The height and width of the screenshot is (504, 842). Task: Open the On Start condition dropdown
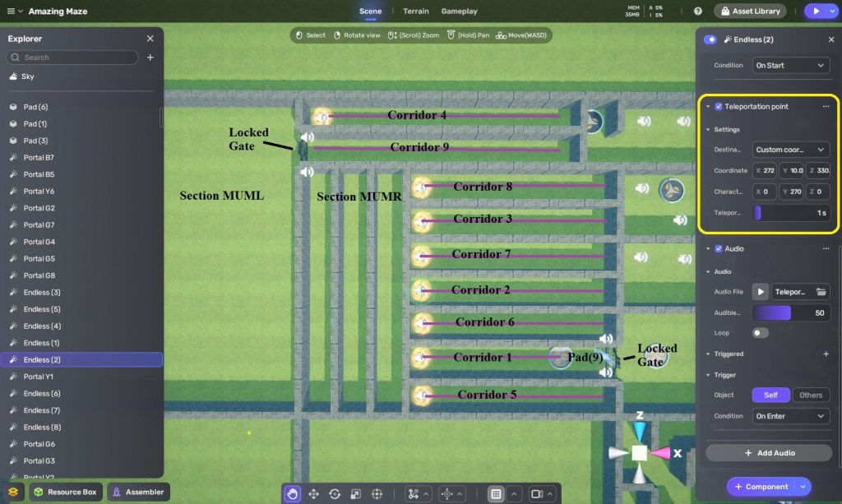click(790, 65)
